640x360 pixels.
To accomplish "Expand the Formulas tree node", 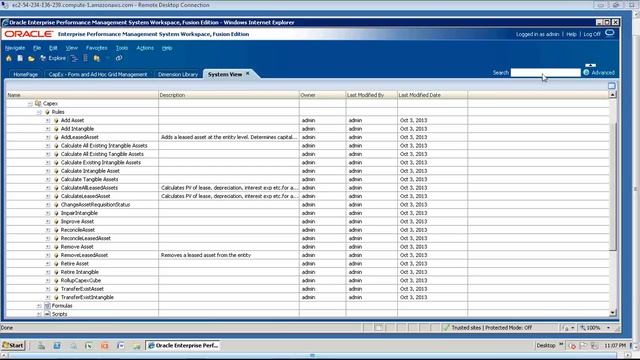I will 39,306.
